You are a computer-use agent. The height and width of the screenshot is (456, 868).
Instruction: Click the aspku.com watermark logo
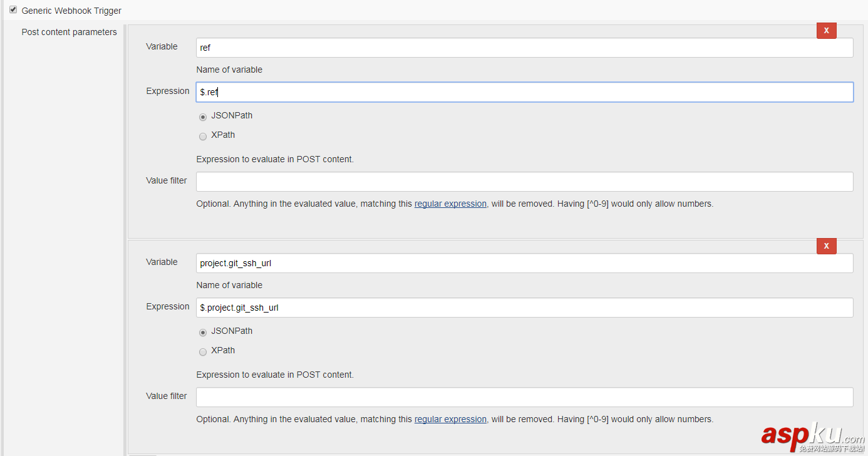click(812, 436)
